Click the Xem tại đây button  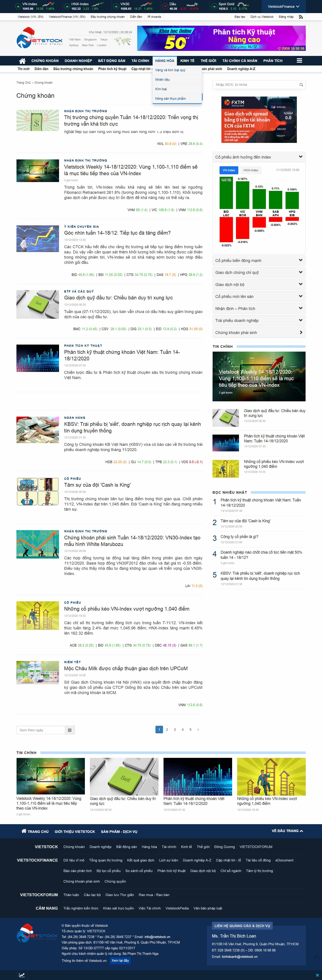[x=120, y=961]
